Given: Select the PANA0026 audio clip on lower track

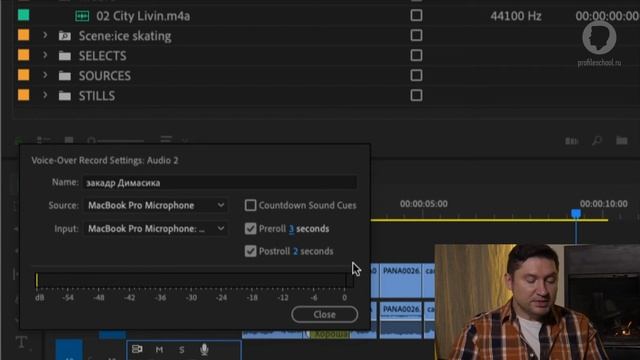Looking at the screenshot, I should [401, 320].
